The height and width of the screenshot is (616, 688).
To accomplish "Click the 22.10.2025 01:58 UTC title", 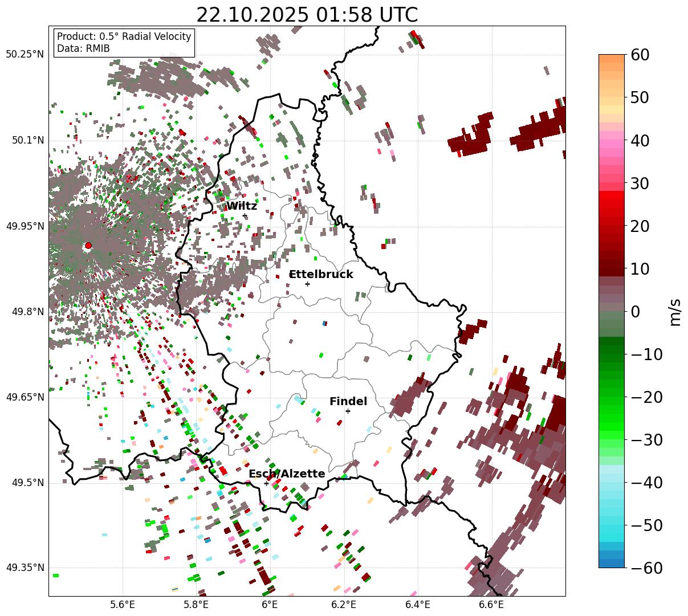I will pos(307,15).
